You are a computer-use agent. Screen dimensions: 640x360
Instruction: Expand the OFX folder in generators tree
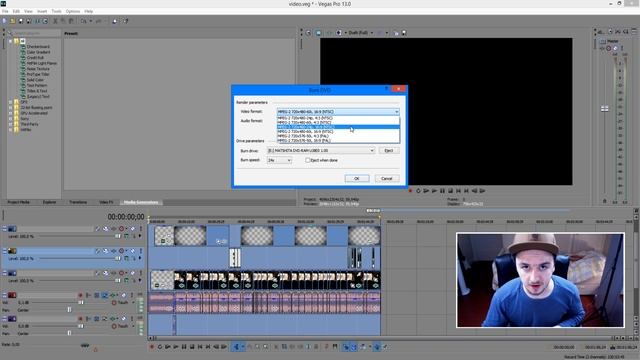11,102
